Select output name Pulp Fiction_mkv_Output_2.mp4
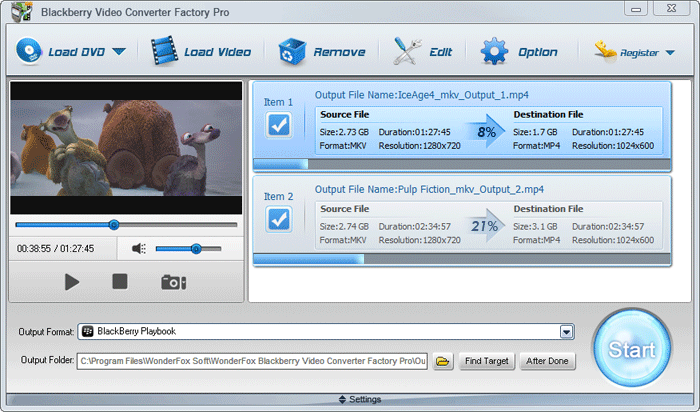 pyautogui.click(x=471, y=190)
